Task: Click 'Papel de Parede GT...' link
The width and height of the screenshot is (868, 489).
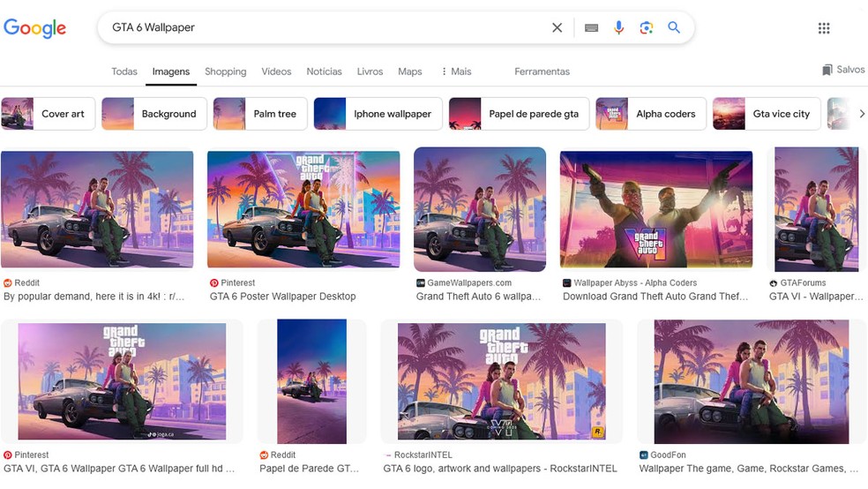Action: 310,469
